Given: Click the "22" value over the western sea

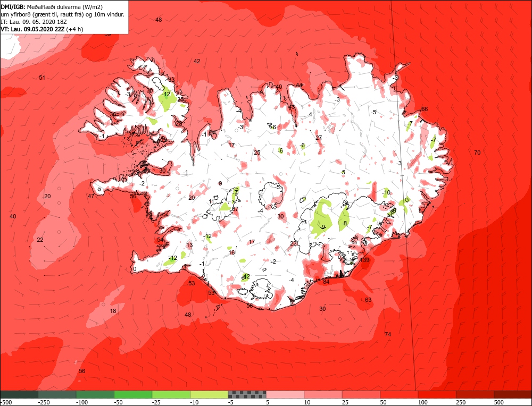Looking at the screenshot, I should 40,240.
